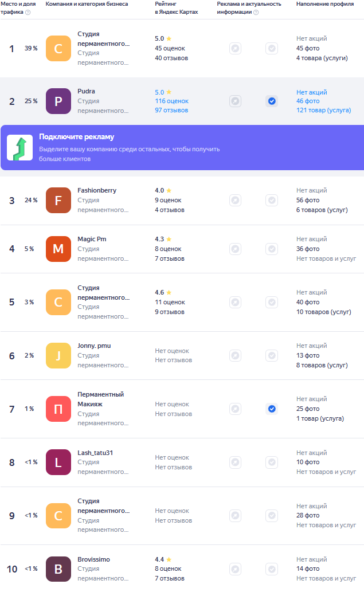Click the advertising status icon in Перманентный Макияж row
The width and height of the screenshot is (364, 596).
point(236,409)
